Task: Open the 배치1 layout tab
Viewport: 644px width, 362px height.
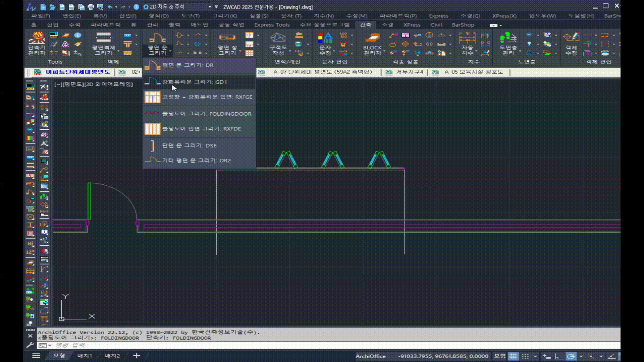Action: click(85, 356)
